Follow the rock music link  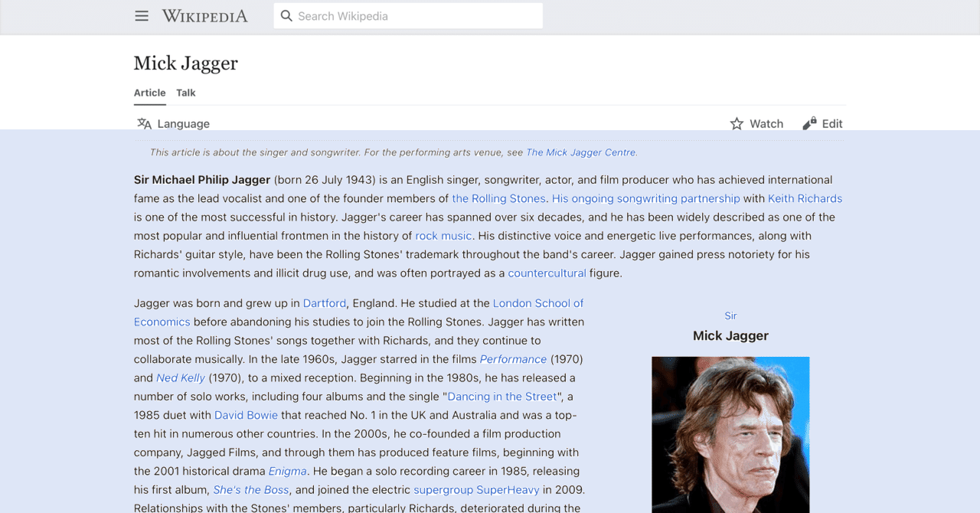click(443, 236)
